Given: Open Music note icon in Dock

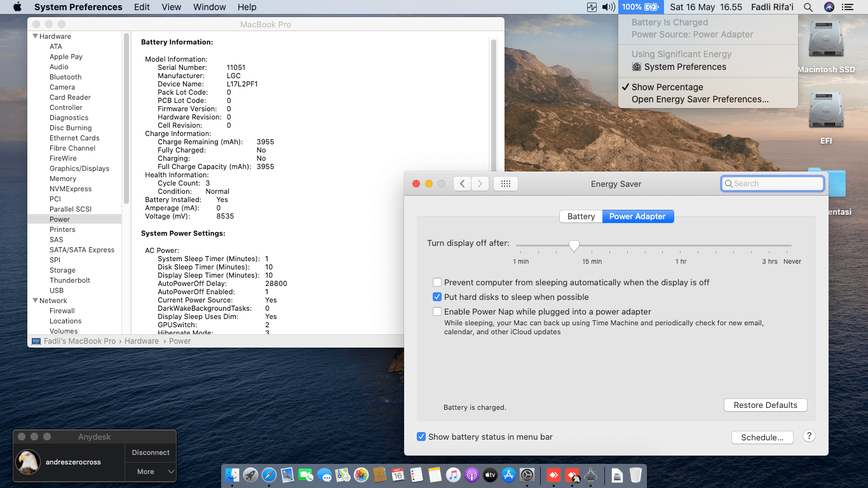Looking at the screenshot, I should pos(453,475).
